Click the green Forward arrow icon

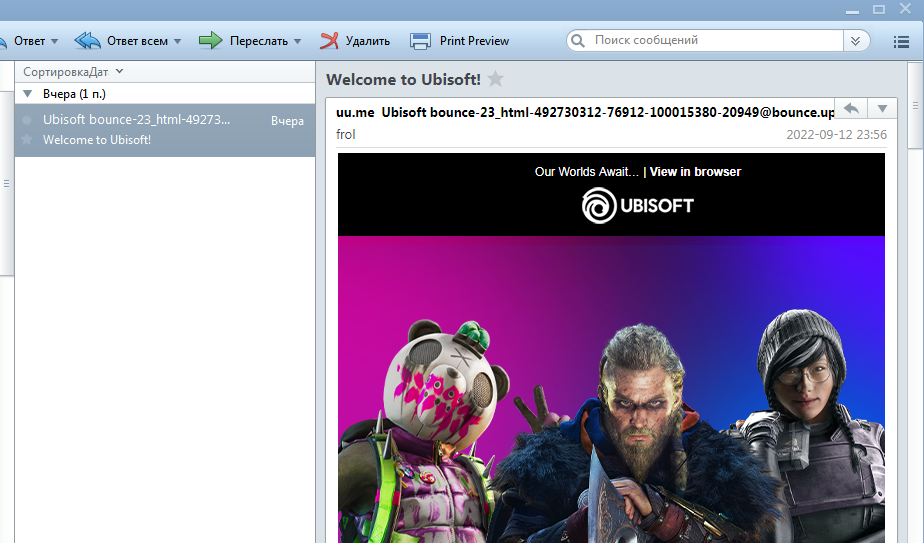pos(210,41)
